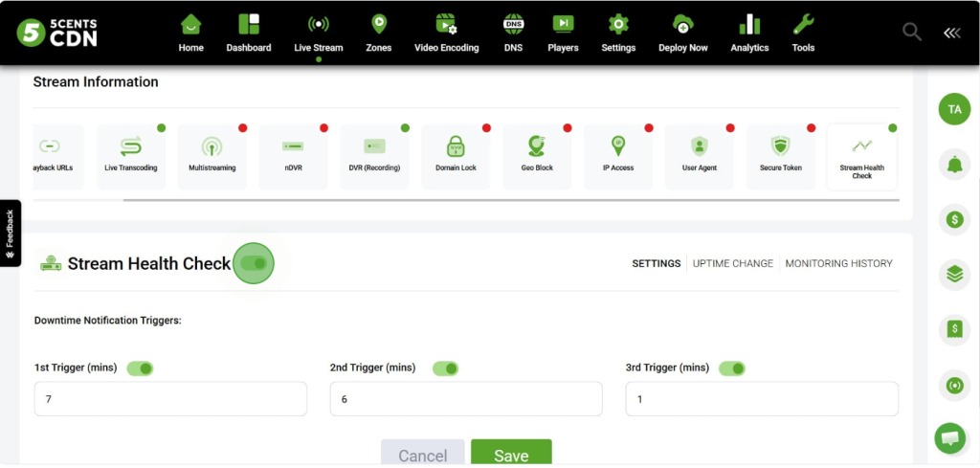Open the Geo Block feature card

pos(537,156)
